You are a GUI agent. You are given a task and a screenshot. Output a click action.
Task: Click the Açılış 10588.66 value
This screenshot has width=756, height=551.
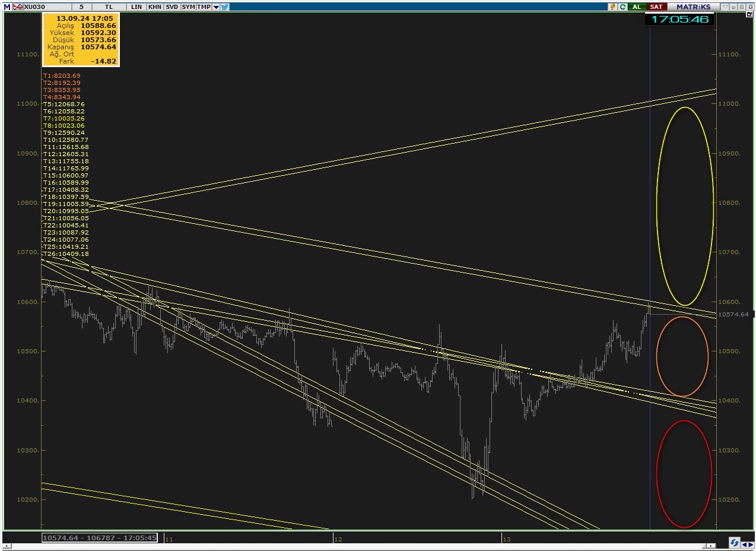click(99, 26)
